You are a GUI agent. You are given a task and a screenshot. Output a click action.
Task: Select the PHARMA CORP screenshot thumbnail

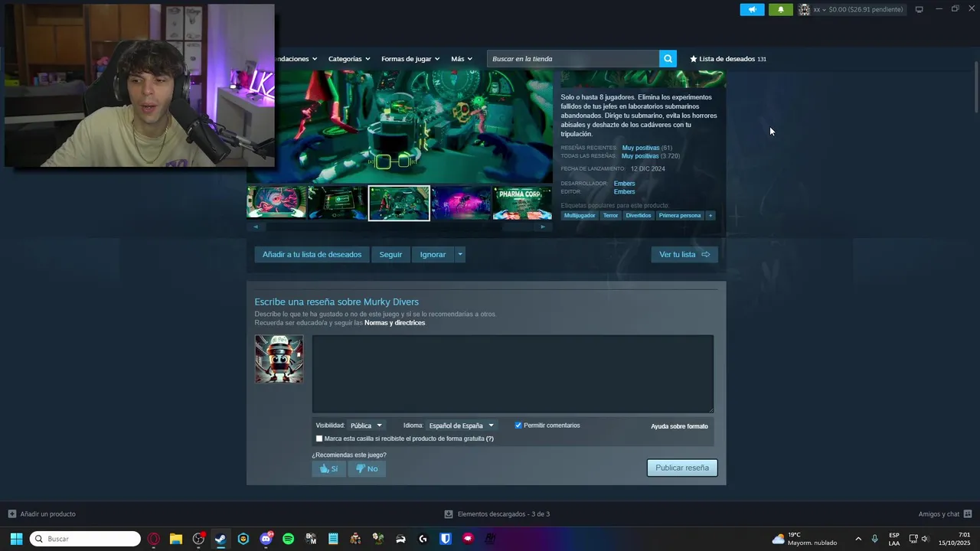522,203
